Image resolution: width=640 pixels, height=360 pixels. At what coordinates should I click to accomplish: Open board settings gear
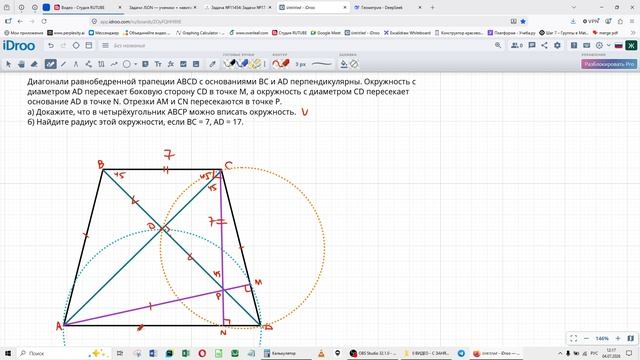coord(557,45)
